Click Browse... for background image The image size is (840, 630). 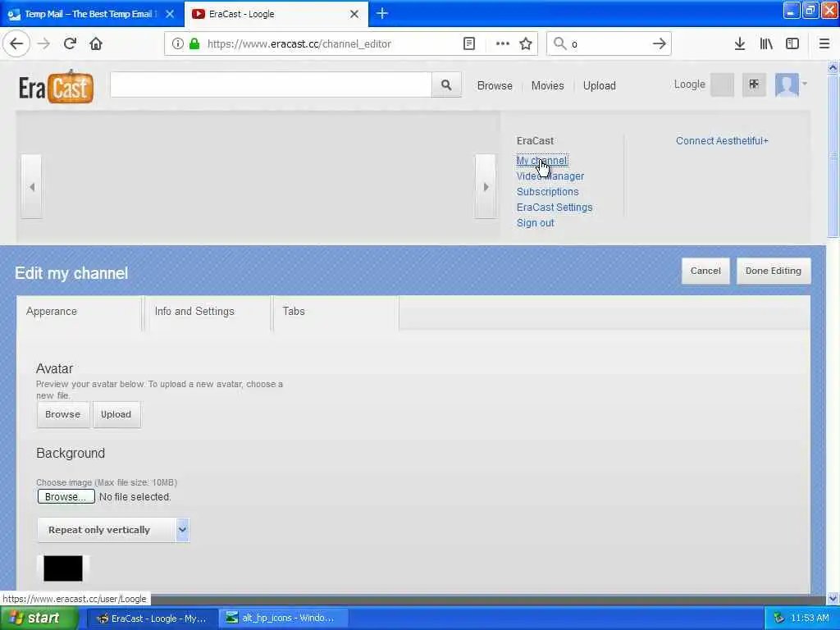coord(66,496)
